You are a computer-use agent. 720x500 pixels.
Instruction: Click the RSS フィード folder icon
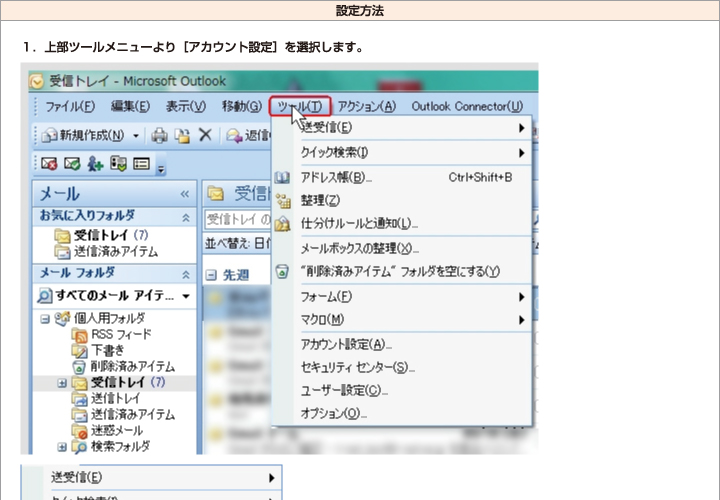80,335
